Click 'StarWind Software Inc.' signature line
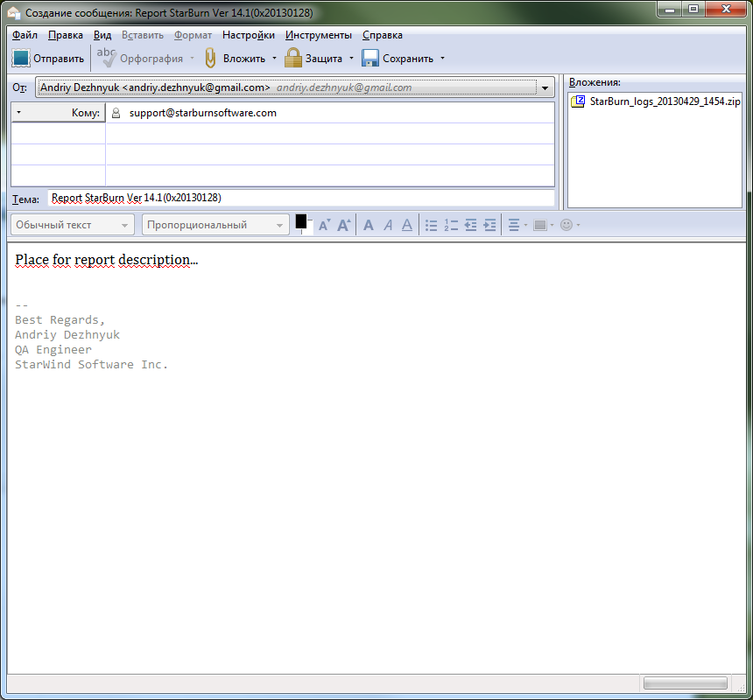 pos(91,365)
